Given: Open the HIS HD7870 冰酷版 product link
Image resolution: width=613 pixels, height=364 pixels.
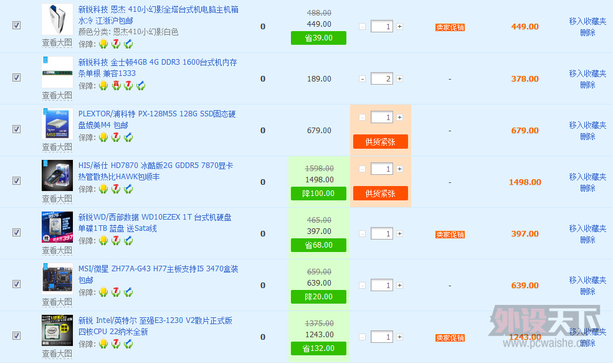Looking at the screenshot, I should click(x=156, y=170).
